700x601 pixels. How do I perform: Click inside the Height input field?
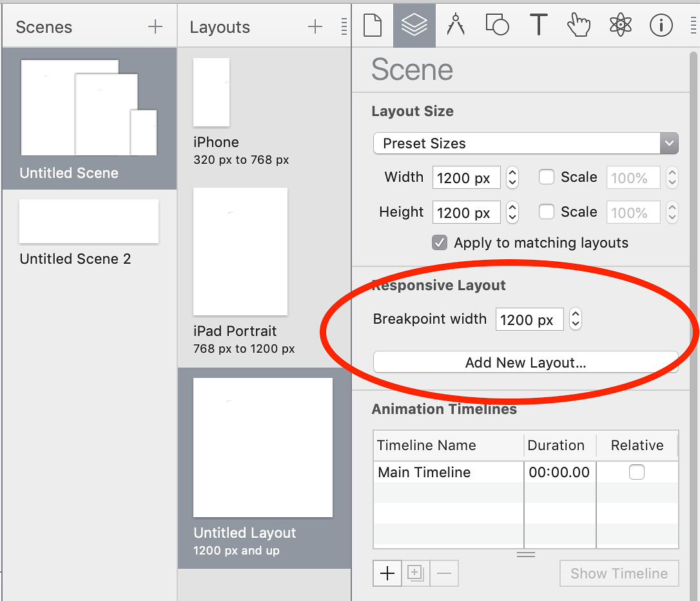[466, 212]
